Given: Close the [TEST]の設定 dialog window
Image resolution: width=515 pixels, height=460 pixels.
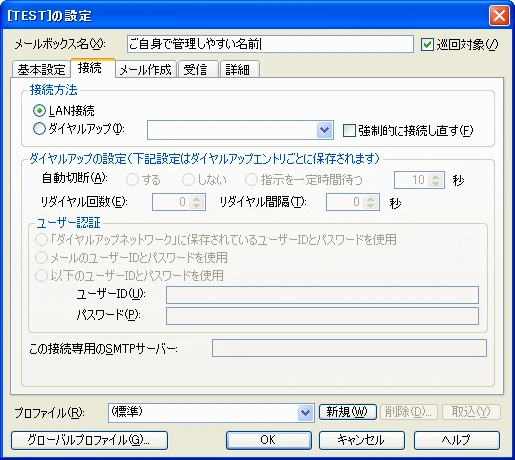Looking at the screenshot, I should [499, 16].
